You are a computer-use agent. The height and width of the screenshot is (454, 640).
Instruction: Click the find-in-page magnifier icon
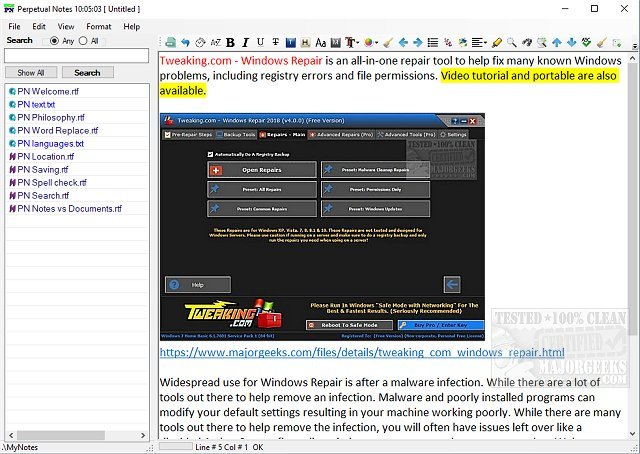point(542,42)
